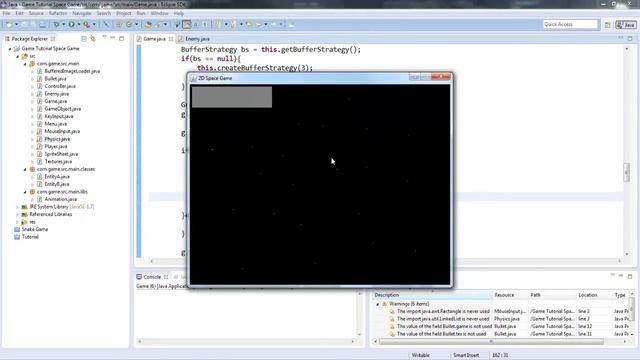Expand the Referenced Libraries node

[x=18, y=215]
